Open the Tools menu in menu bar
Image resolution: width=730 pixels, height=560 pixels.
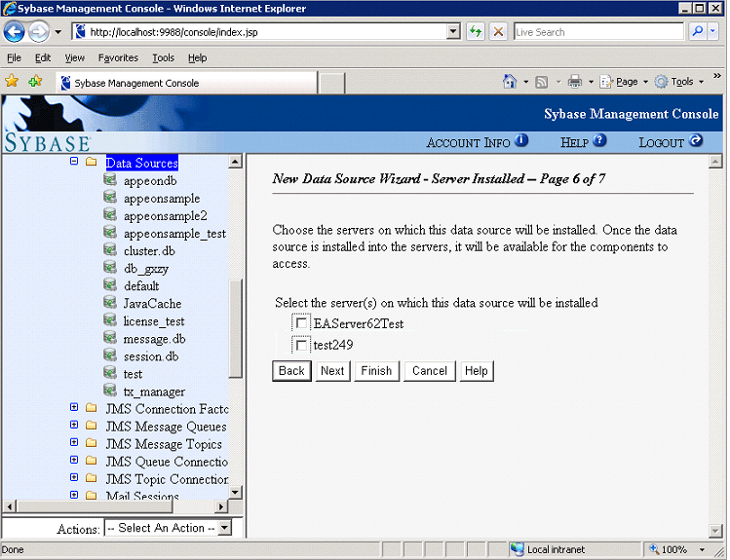click(164, 57)
